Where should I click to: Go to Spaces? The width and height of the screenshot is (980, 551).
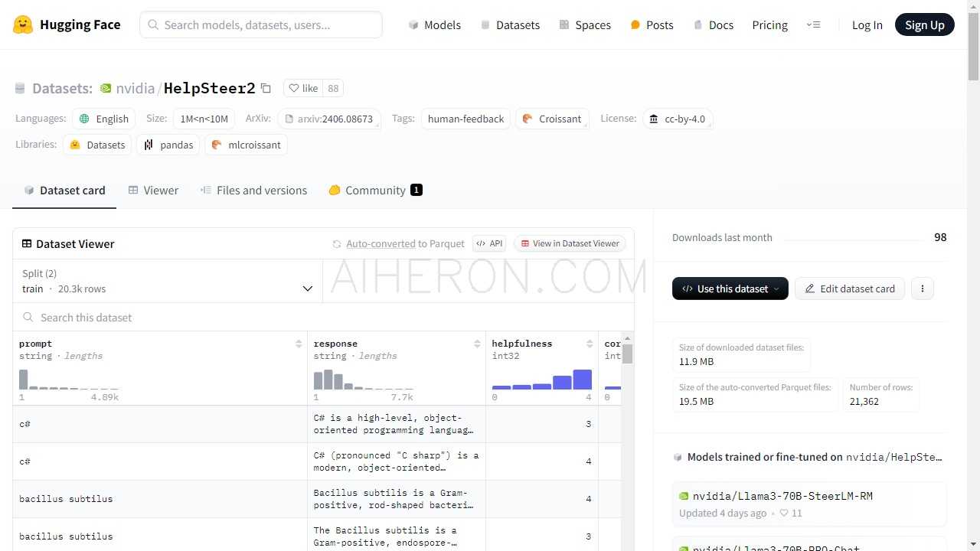point(585,24)
